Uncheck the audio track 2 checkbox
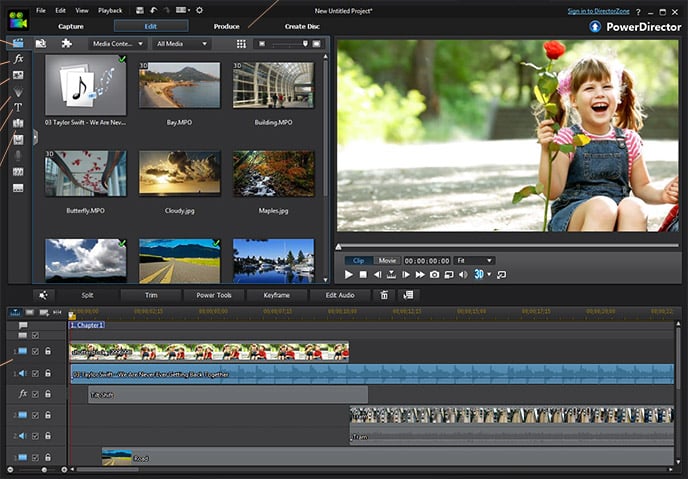Viewport: 688px width, 479px height. 35,436
